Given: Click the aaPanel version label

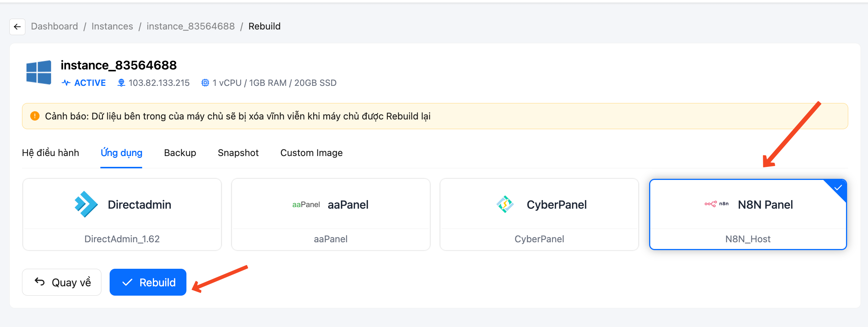Looking at the screenshot, I should pyautogui.click(x=331, y=239).
